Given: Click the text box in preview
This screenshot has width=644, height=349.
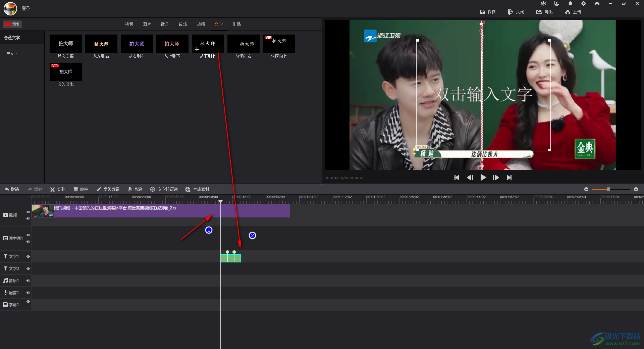Looking at the screenshot, I should [x=483, y=95].
